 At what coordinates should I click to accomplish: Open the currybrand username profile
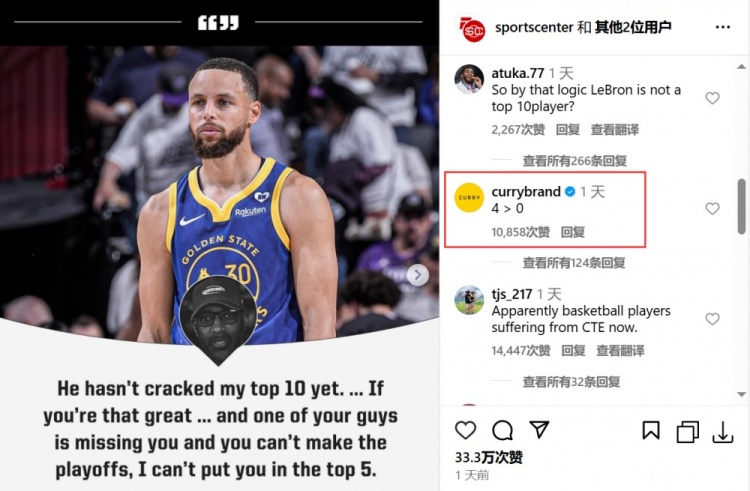[x=526, y=192]
